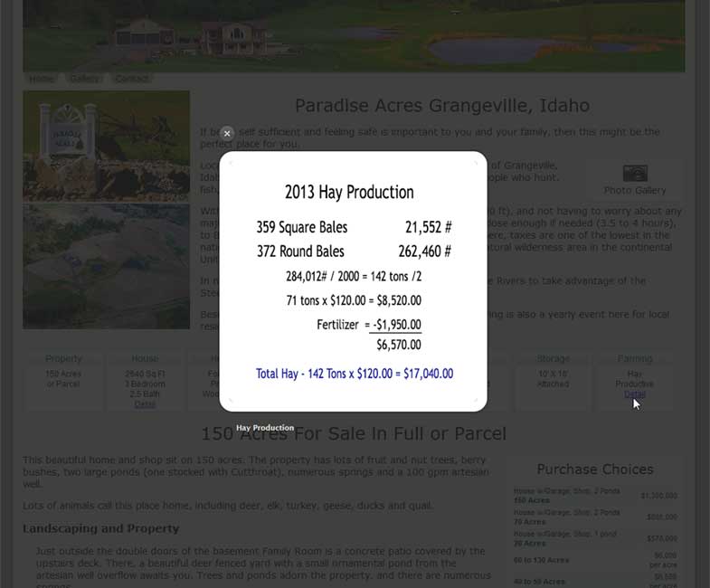Click the '60 to 130 Acres' purchase choice

tap(541, 560)
